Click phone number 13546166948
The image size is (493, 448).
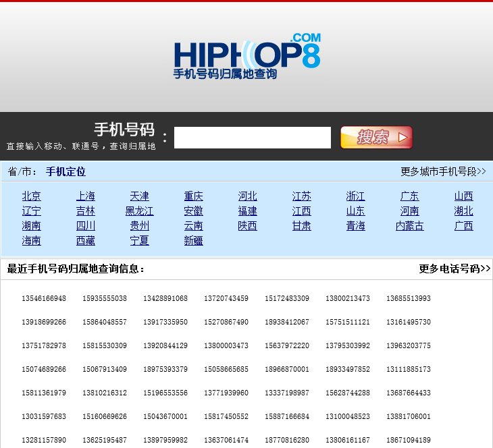tap(44, 298)
